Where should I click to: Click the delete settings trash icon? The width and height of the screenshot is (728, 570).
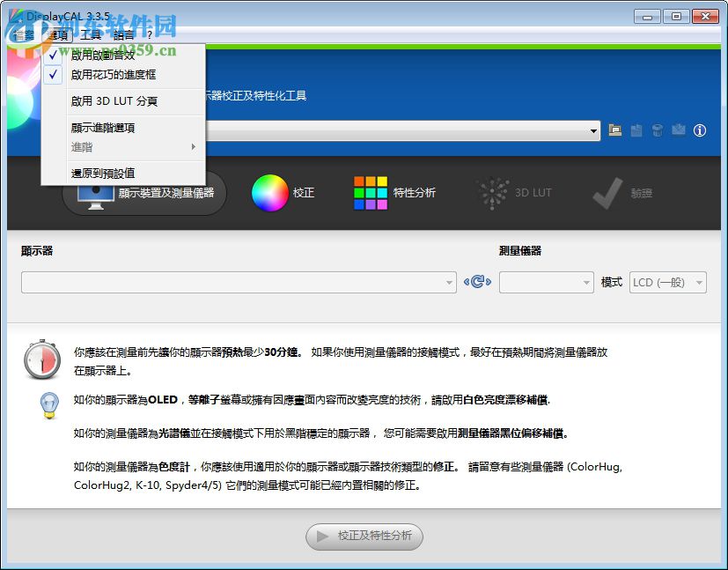point(657,129)
